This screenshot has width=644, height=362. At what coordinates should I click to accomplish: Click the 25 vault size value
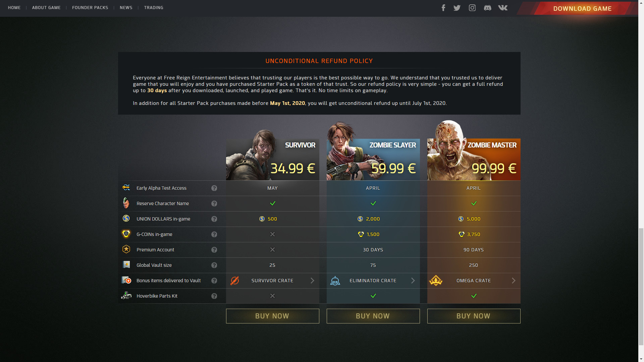tap(272, 265)
